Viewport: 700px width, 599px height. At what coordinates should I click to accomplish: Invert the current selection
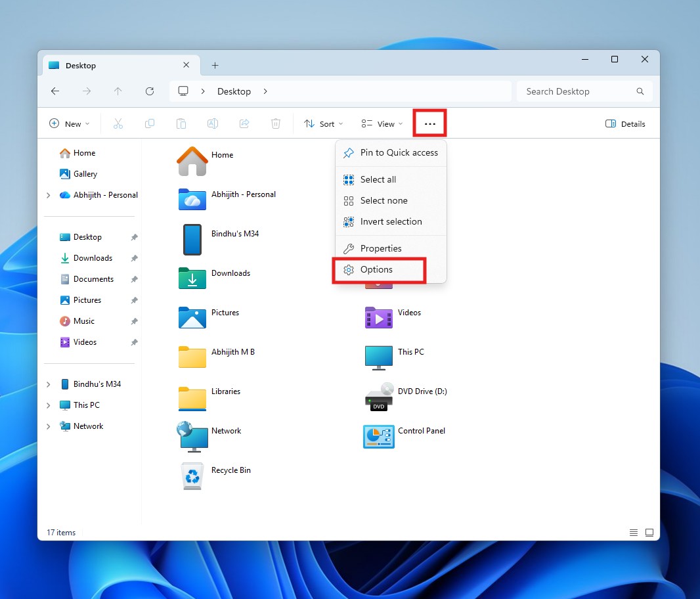click(391, 221)
